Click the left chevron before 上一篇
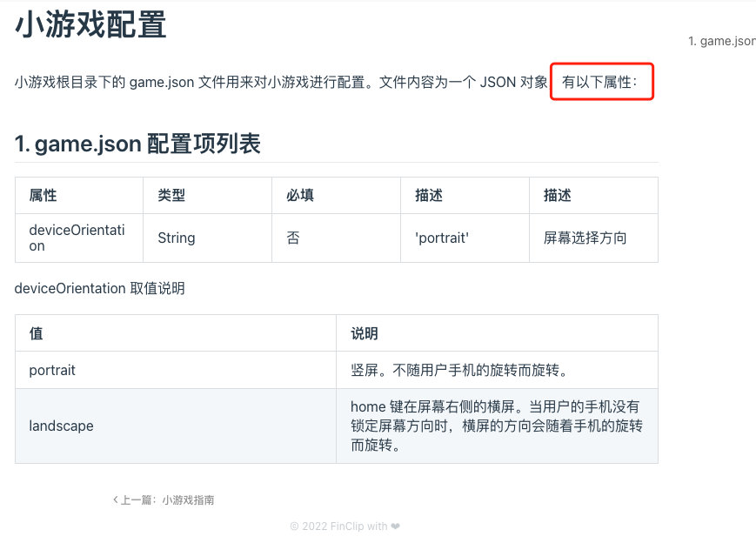The image size is (756, 550). pos(116,500)
